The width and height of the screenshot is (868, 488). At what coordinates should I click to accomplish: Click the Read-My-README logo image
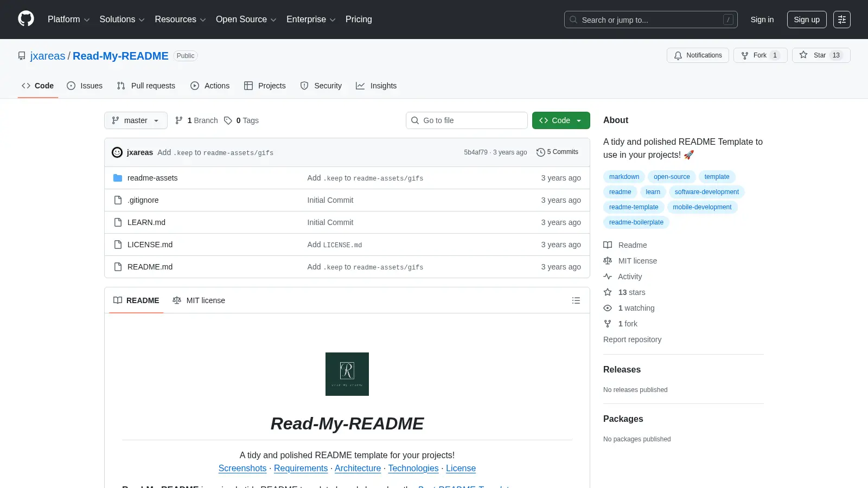click(347, 374)
